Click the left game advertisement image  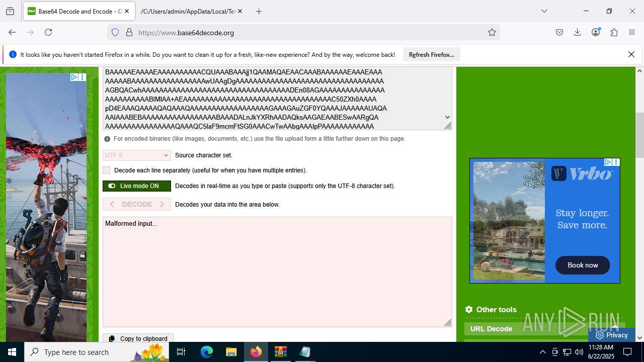46,207
